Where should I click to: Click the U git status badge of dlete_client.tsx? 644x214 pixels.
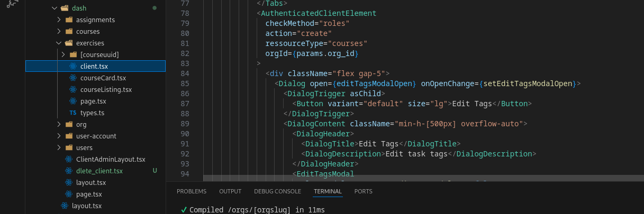(155, 171)
